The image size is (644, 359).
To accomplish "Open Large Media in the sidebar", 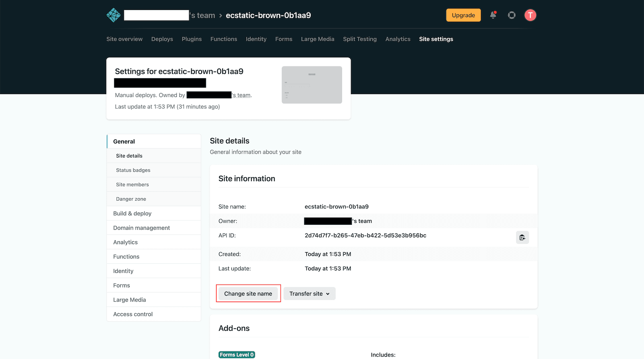I will [154, 300].
